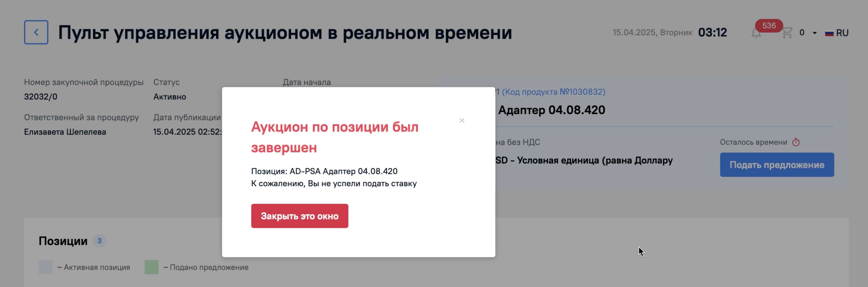Click the Закрыть это окно button
Image resolution: width=868 pixels, height=287 pixels.
point(300,216)
